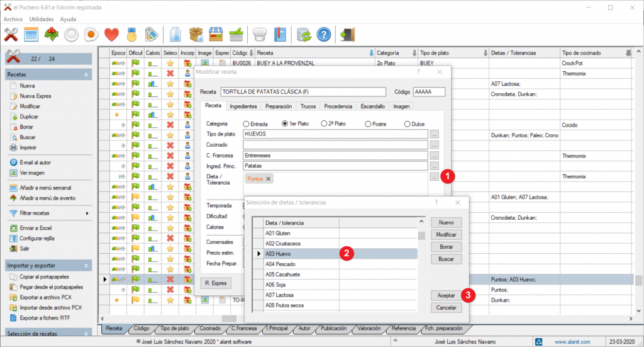This screenshot has height=347, width=644.
Task: Click the blue help question mark icon
Action: coord(323,34)
